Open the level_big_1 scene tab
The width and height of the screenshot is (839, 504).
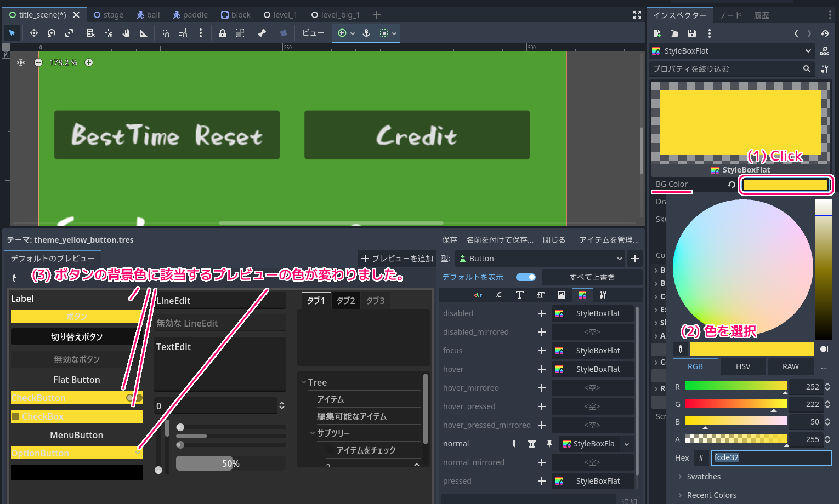(x=335, y=15)
